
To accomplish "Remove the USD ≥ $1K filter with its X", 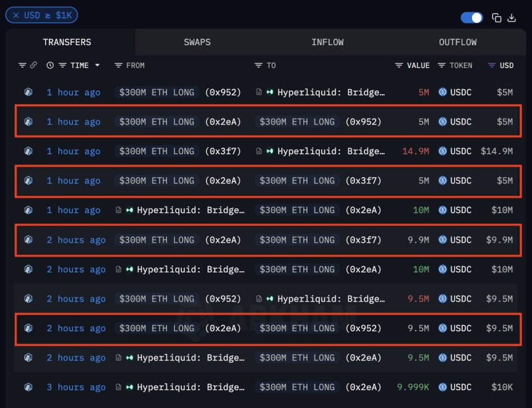I will point(17,15).
